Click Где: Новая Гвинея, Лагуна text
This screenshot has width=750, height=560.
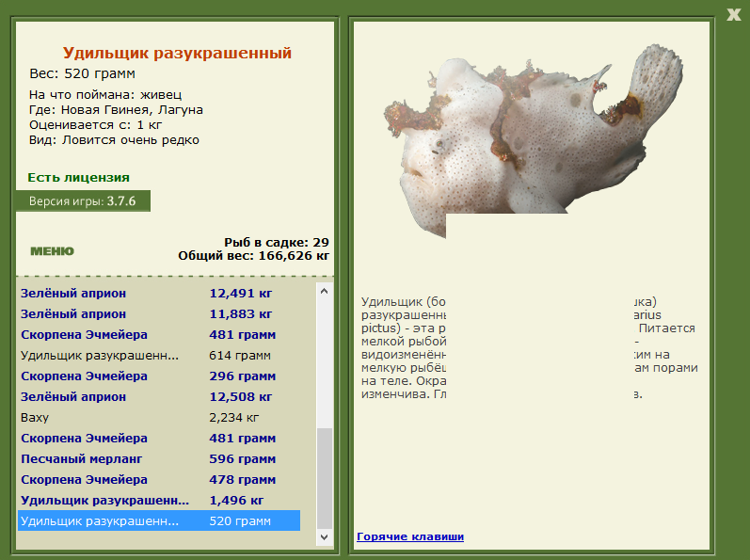tap(116, 110)
